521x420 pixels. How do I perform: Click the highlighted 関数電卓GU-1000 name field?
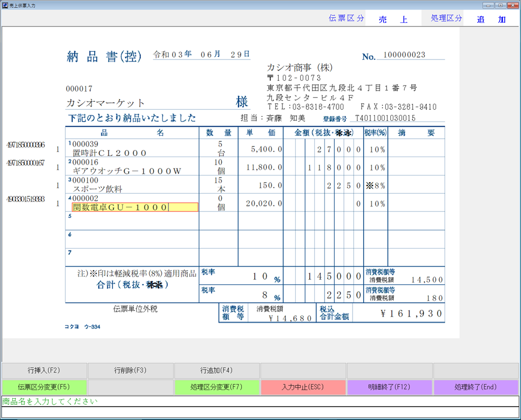135,207
